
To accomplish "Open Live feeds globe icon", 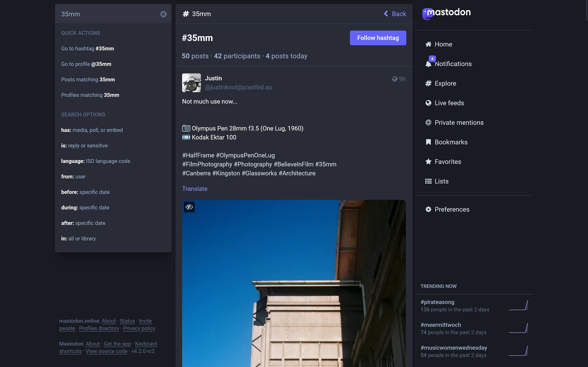I will click(428, 103).
